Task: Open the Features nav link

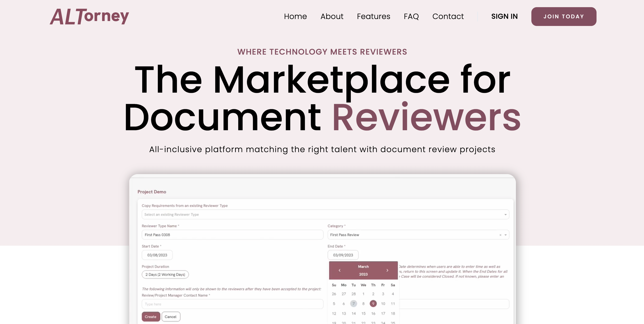Action: tap(373, 17)
